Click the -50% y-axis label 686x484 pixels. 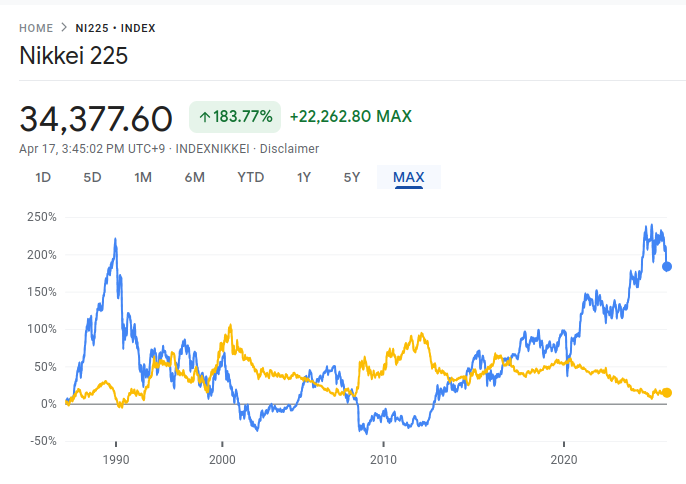[44, 441]
